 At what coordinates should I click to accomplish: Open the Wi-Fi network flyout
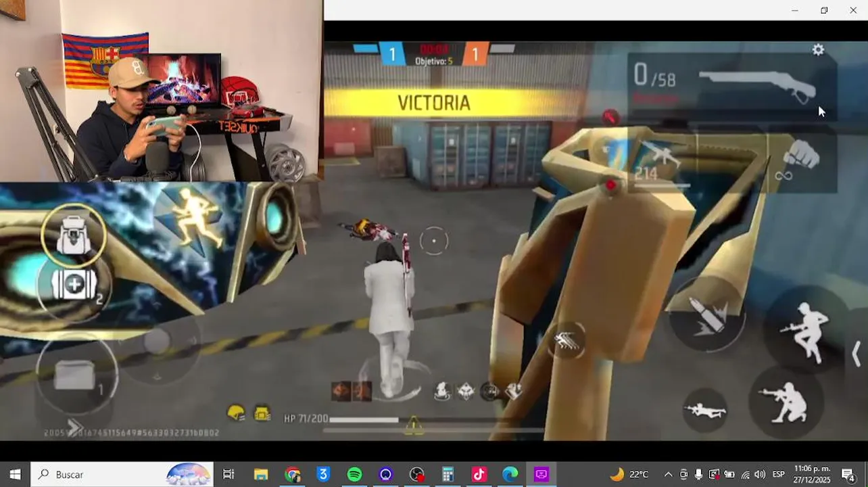[x=745, y=474]
